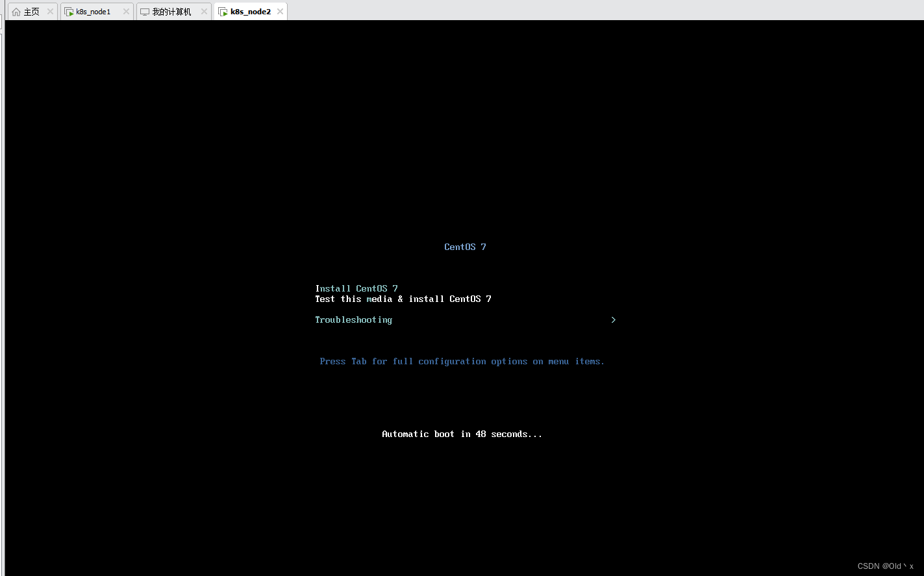Select Install CentOS 7 boot entry
Image resolution: width=924 pixels, height=576 pixels.
[x=356, y=288]
